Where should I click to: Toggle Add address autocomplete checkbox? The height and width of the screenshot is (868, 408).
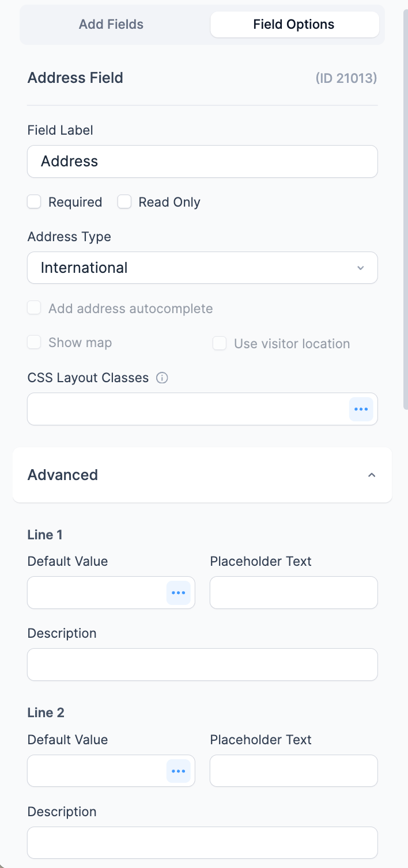35,309
